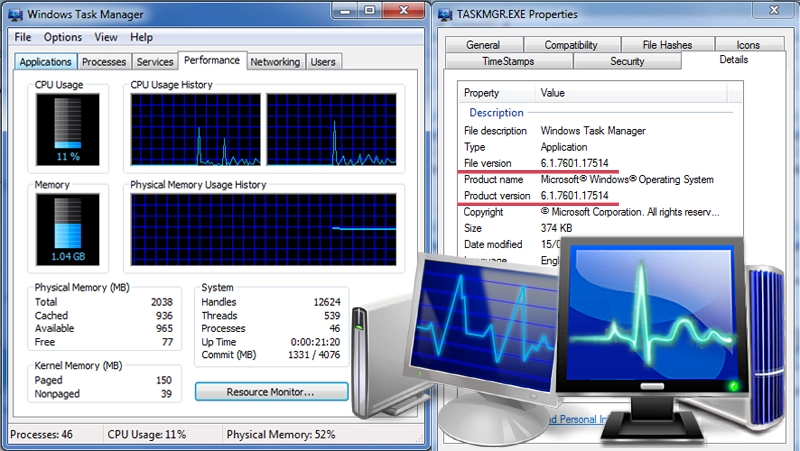Screen dimensions: 800x451
Task: Switch to the Networking tab
Action: [x=275, y=62]
